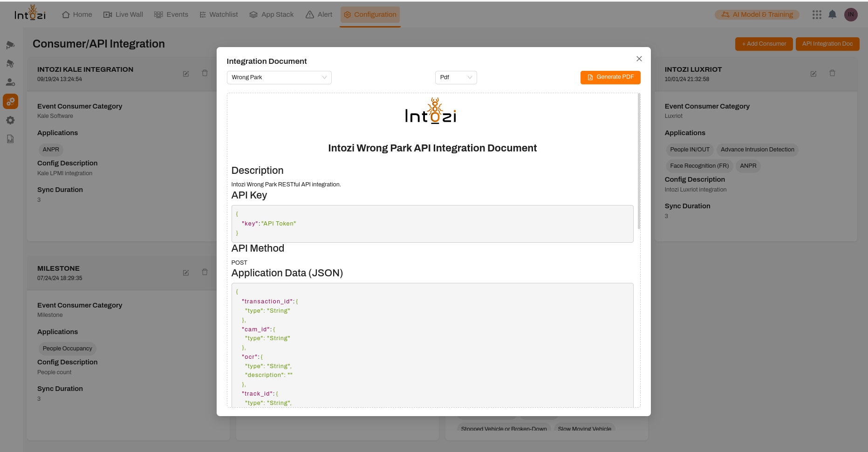Open the notifications bell
868x452 pixels.
pos(833,14)
